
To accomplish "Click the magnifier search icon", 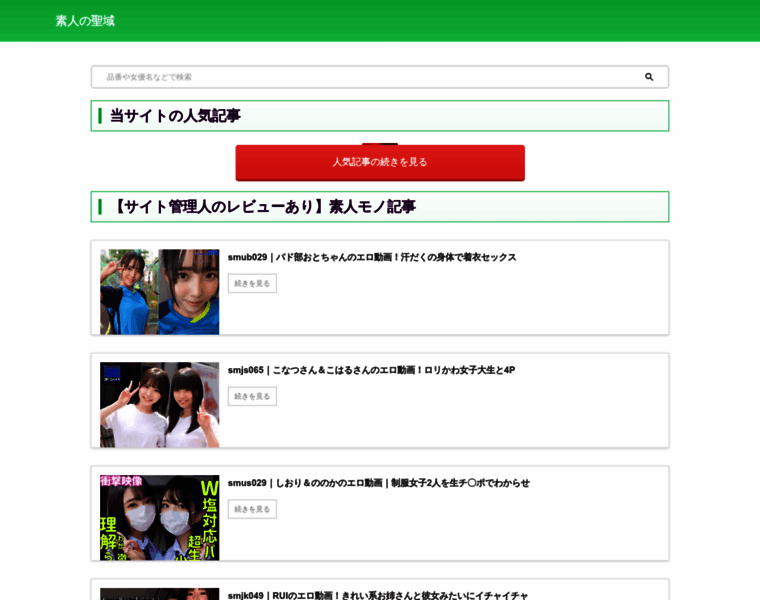I will pos(649,77).
